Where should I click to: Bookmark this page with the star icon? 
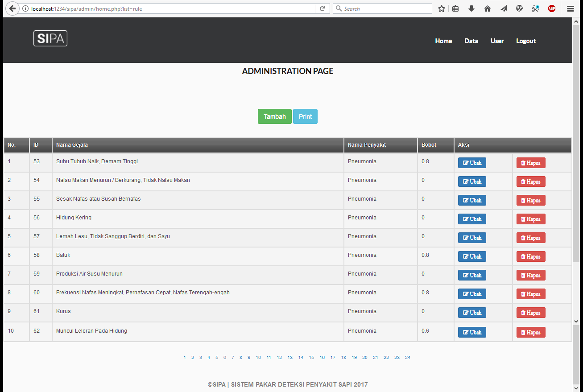[442, 8]
